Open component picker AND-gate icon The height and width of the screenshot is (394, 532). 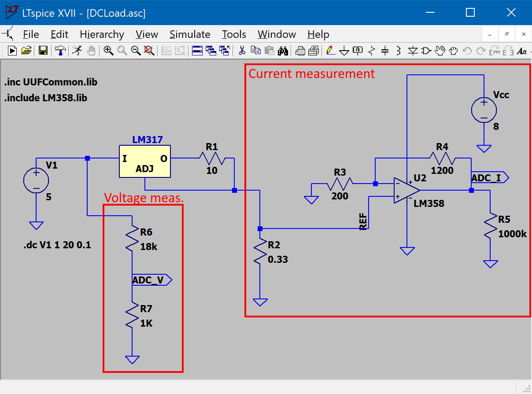click(x=426, y=51)
